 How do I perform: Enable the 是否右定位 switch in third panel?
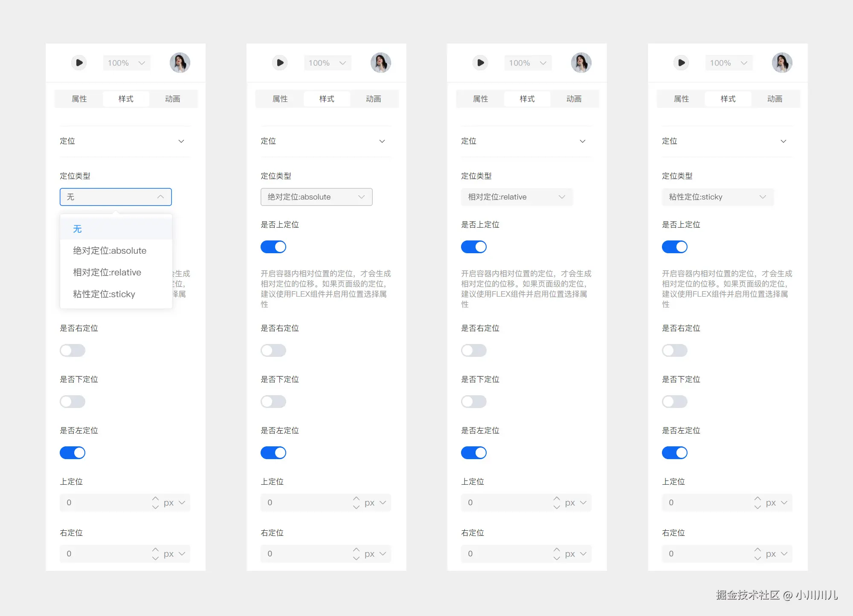pyautogui.click(x=474, y=350)
